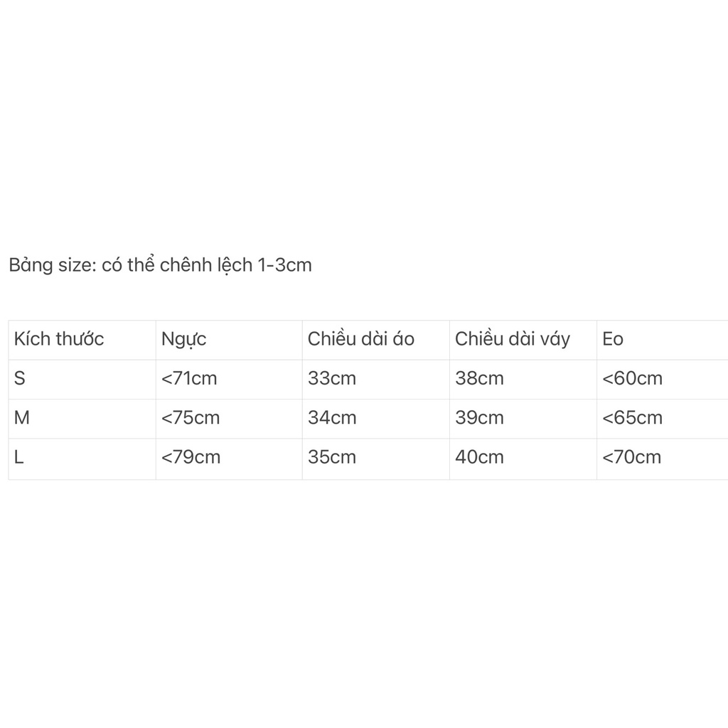
Task: Click the '<75cm' chest value
Action: tap(191, 417)
